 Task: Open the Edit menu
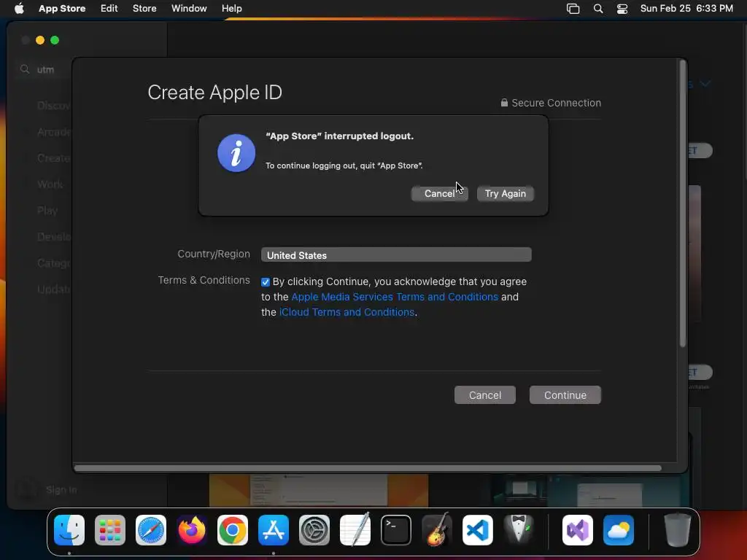(109, 8)
